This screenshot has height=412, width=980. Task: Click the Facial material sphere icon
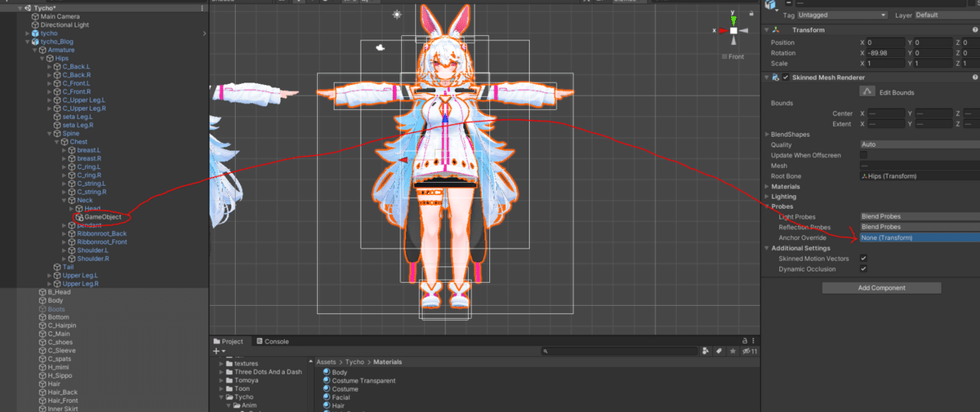(x=327, y=397)
